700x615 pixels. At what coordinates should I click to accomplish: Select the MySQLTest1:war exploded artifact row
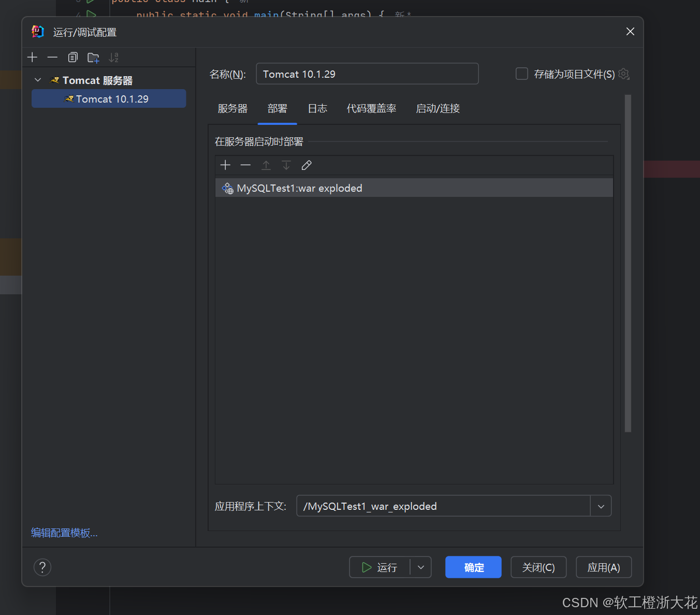414,188
